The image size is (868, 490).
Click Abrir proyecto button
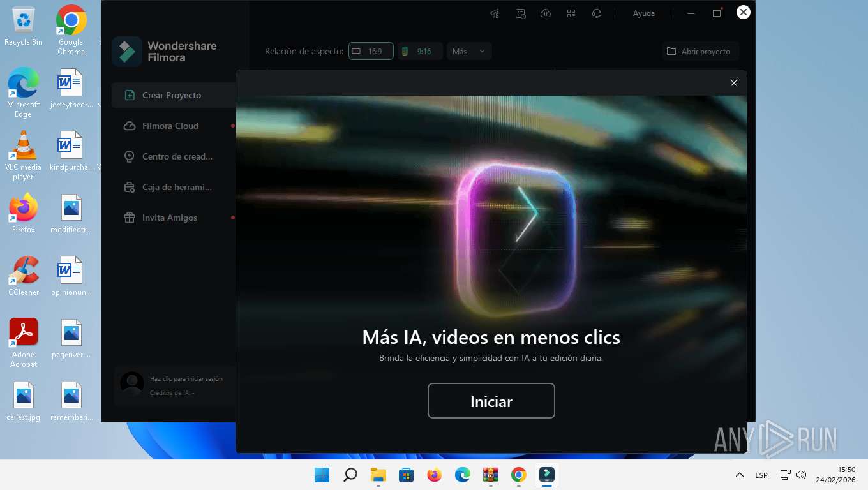pos(700,51)
